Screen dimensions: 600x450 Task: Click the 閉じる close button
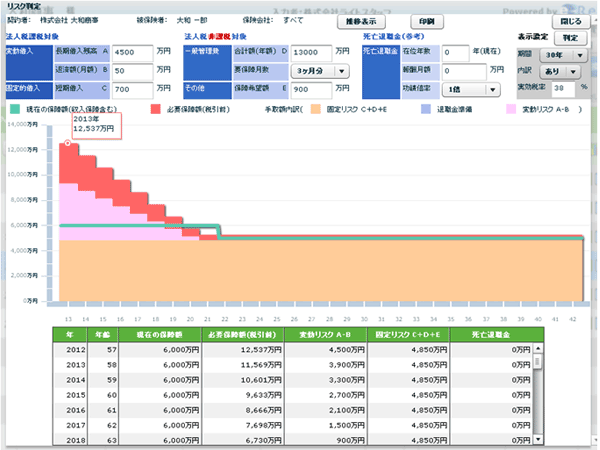[x=571, y=22]
